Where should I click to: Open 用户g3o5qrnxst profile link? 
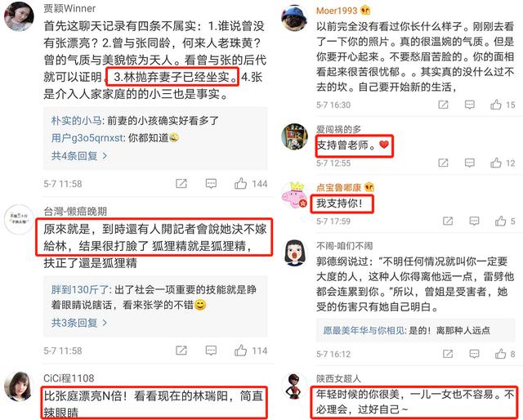(x=87, y=138)
